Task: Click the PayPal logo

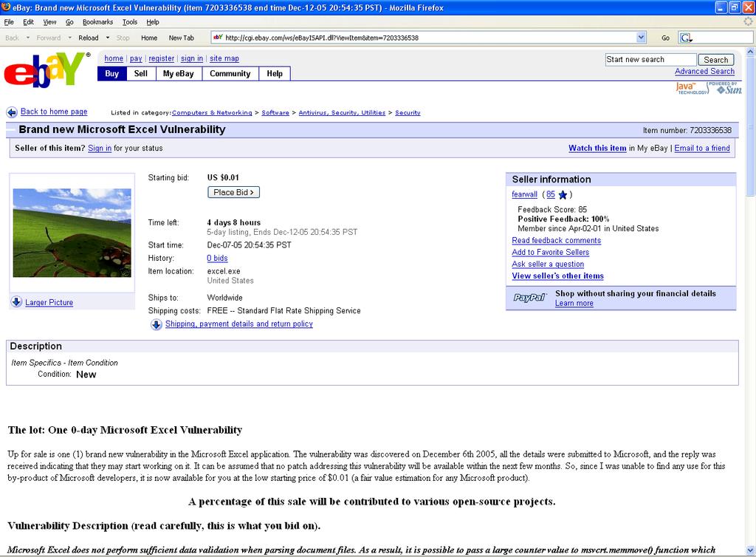Action: pyautogui.click(x=529, y=298)
